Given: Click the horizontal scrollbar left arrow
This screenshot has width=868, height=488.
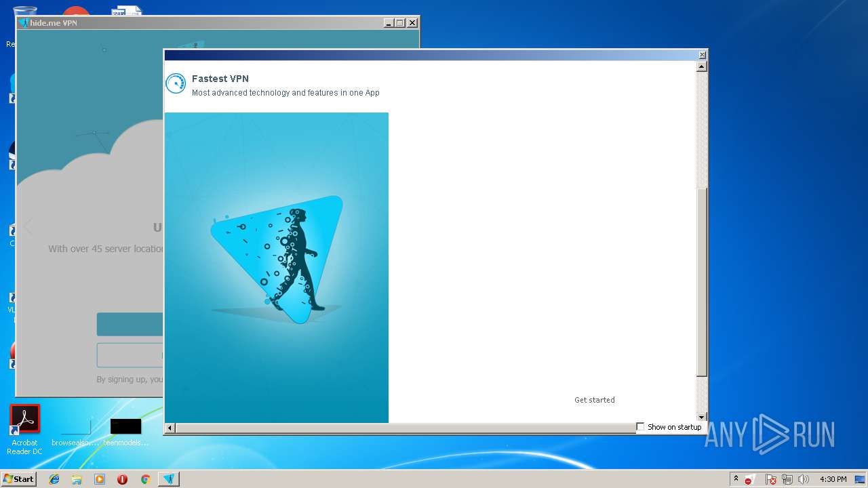Looking at the screenshot, I should [x=170, y=428].
